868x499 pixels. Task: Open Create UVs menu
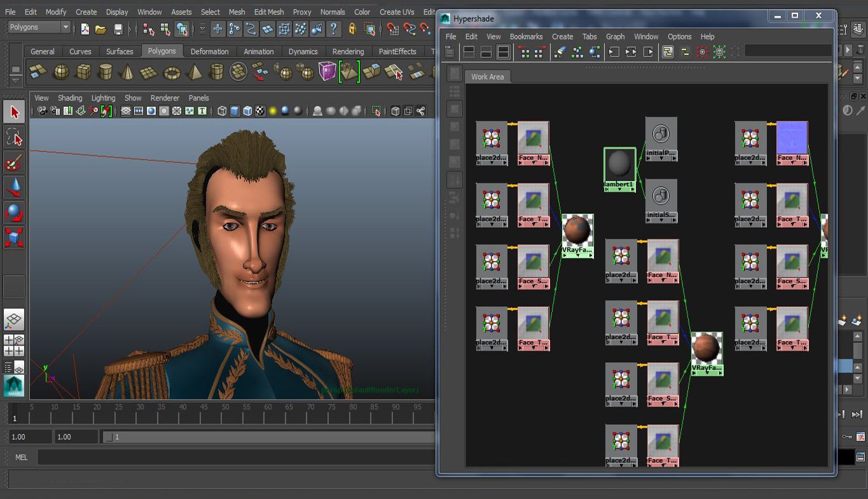(397, 12)
